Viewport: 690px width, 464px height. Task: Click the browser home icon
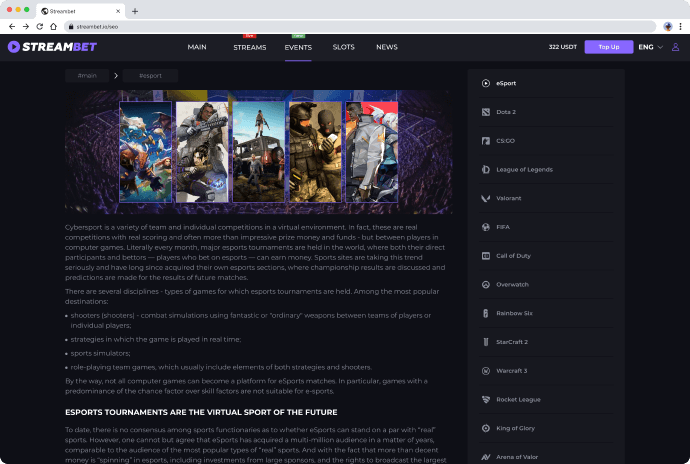click(54, 26)
